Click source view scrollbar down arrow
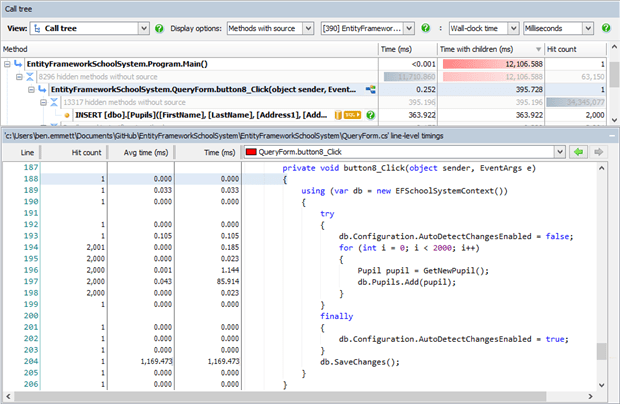Viewport: 620px width, 404px height. tap(601, 385)
